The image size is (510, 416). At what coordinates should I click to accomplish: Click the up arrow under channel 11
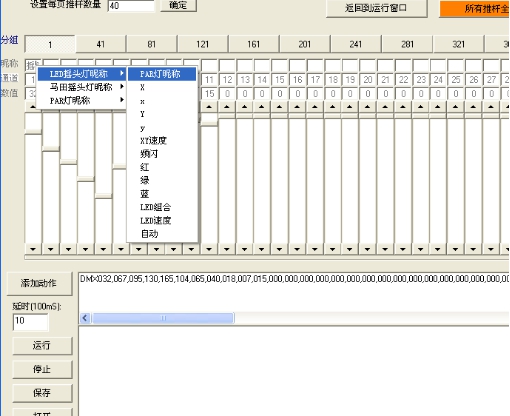(x=209, y=107)
